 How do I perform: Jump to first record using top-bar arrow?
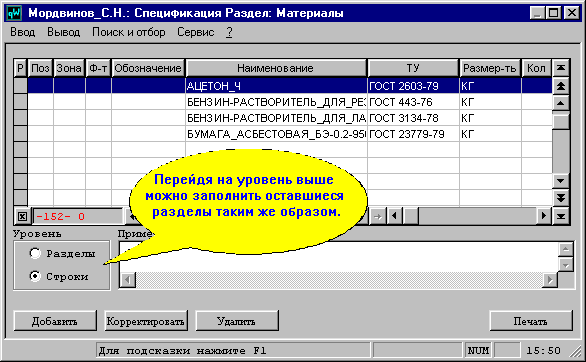coord(561,68)
